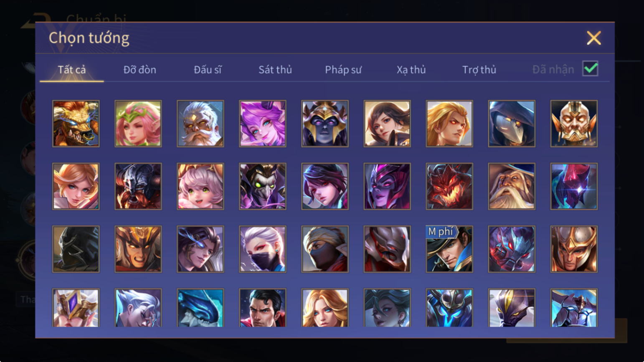Switch to the 'Đỡ đòn' tab
Viewport: 644px width, 362px height.
pos(139,70)
